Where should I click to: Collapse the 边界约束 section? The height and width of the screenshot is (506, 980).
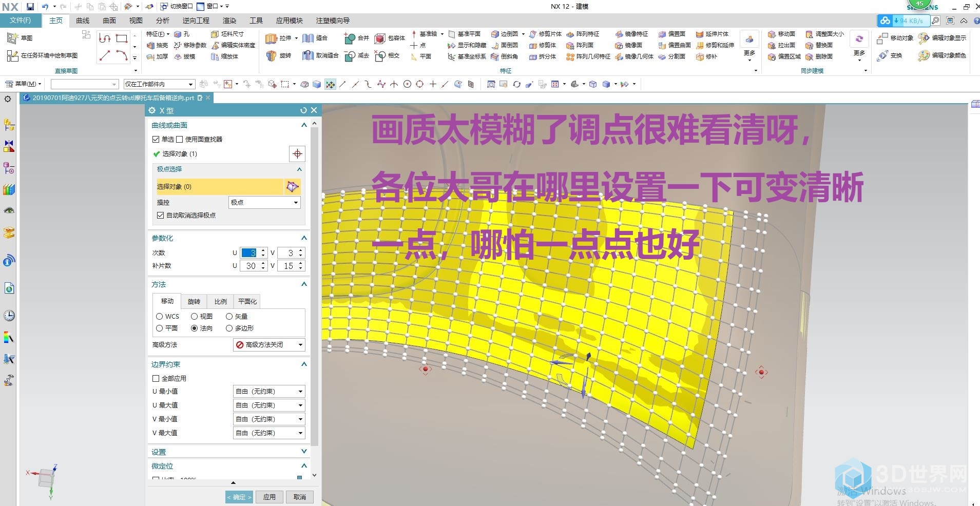(x=304, y=364)
